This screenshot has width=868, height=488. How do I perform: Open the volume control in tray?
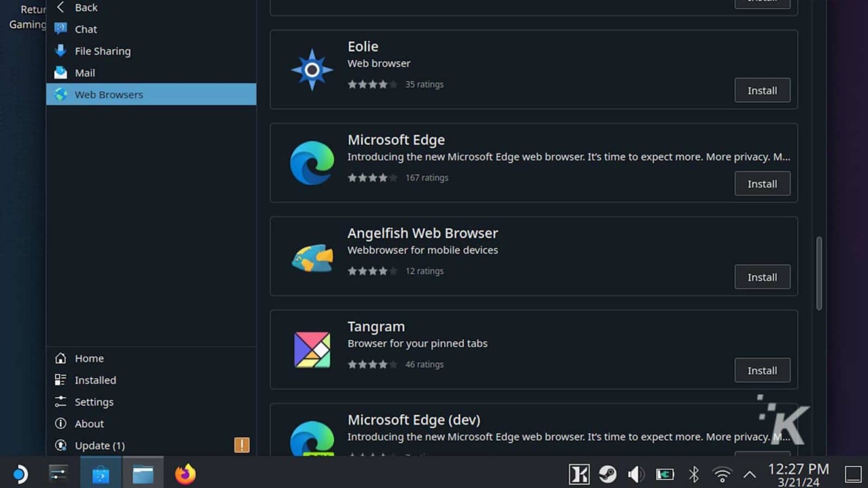pyautogui.click(x=636, y=474)
